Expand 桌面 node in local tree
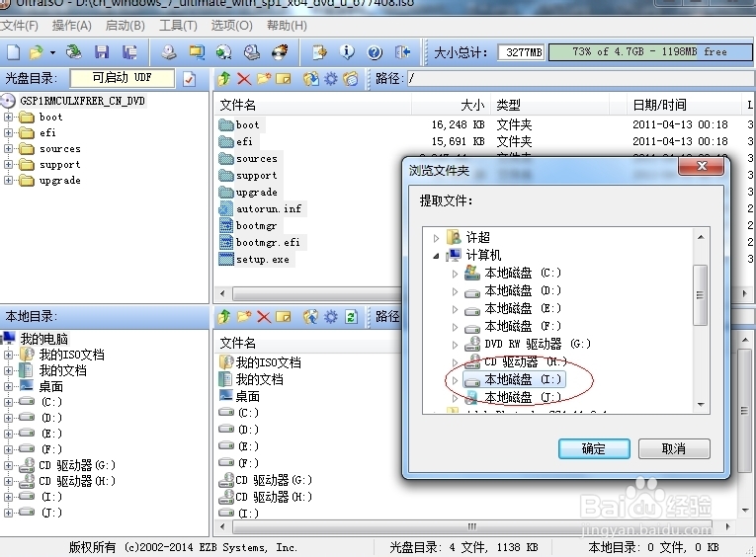The height and width of the screenshot is (557, 756). [8, 386]
